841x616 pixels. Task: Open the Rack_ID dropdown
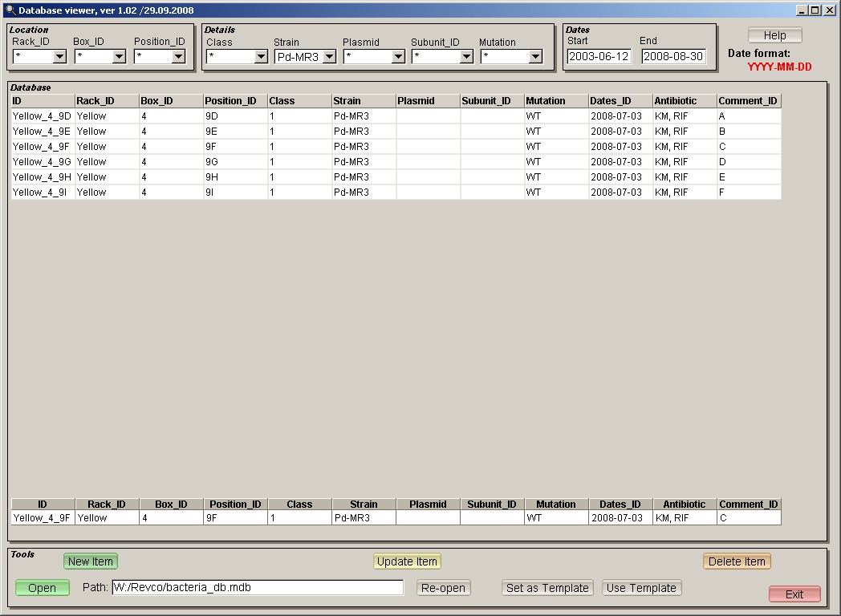pos(59,56)
